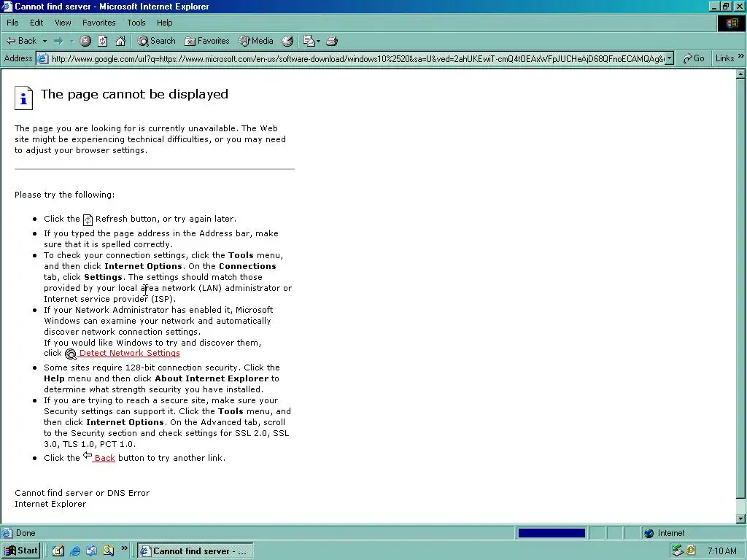Open the Favorites menu in the menu bar
Viewport: 747px width, 560px height.
point(98,23)
